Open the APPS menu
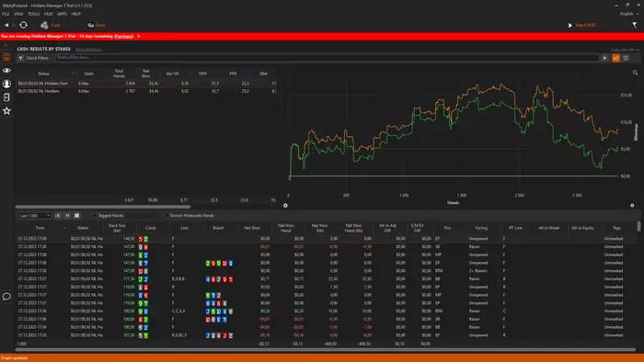Image resolution: width=644 pixels, height=362 pixels. pos(62,14)
